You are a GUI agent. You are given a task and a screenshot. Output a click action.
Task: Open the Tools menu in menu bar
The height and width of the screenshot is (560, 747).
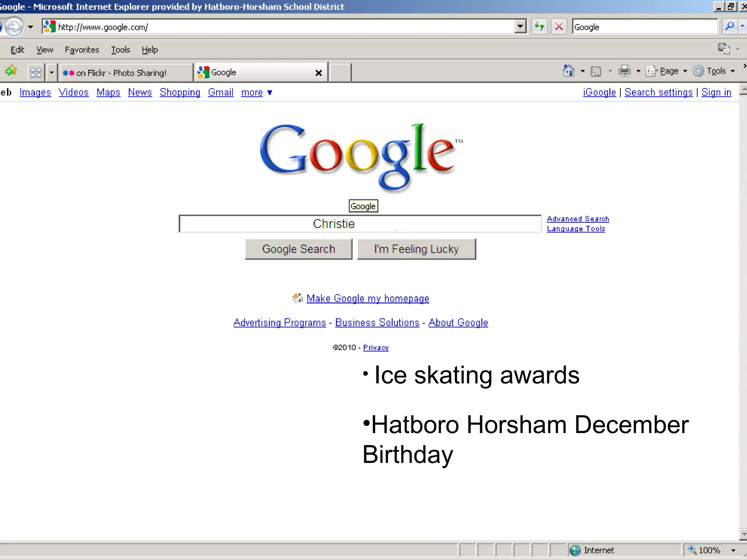(120, 50)
